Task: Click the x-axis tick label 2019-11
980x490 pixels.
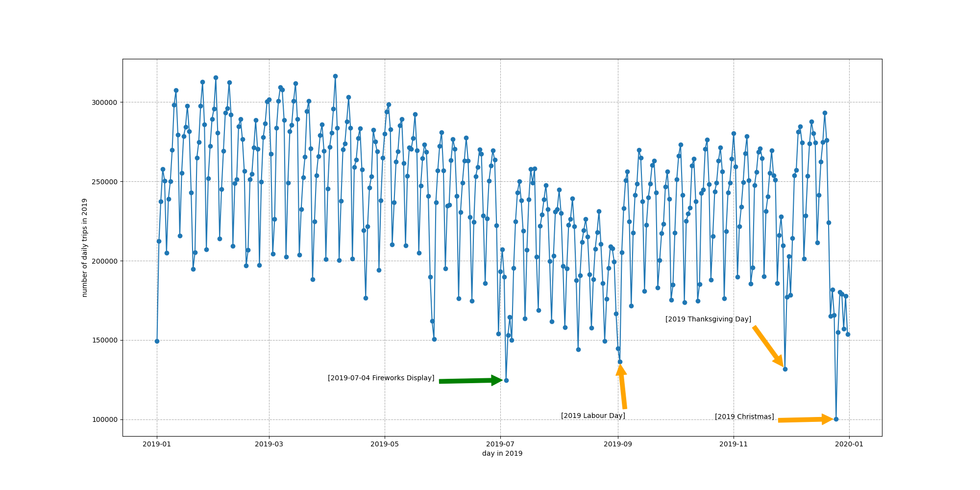Action: click(x=734, y=444)
